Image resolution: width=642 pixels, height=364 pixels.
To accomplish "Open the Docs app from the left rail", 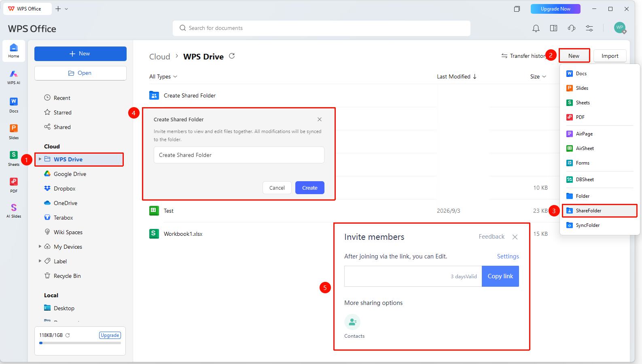I will [x=14, y=105].
